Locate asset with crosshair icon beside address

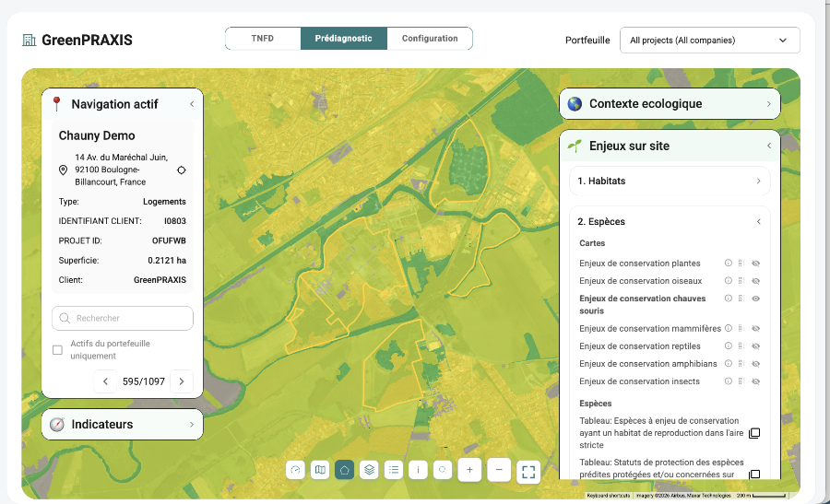coord(182,170)
